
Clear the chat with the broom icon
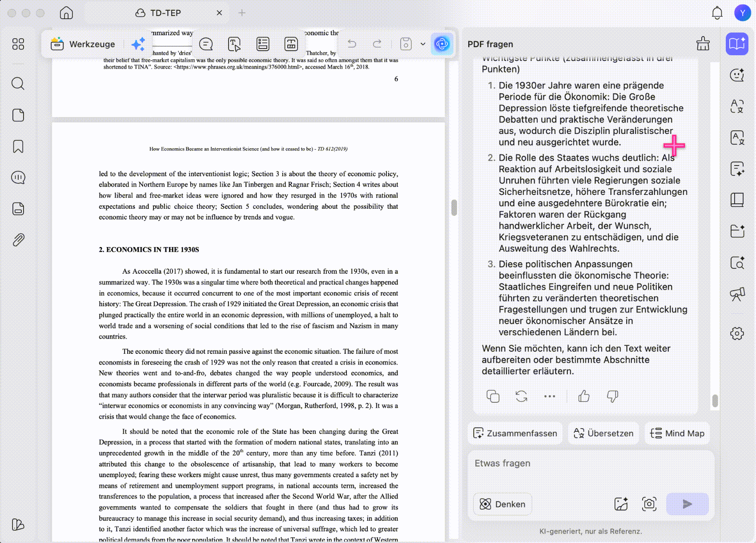pos(703,44)
